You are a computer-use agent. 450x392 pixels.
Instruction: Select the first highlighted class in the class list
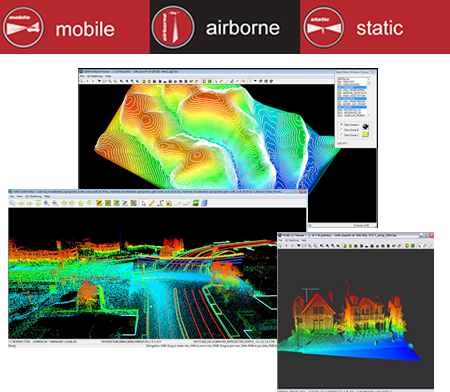pos(352,87)
